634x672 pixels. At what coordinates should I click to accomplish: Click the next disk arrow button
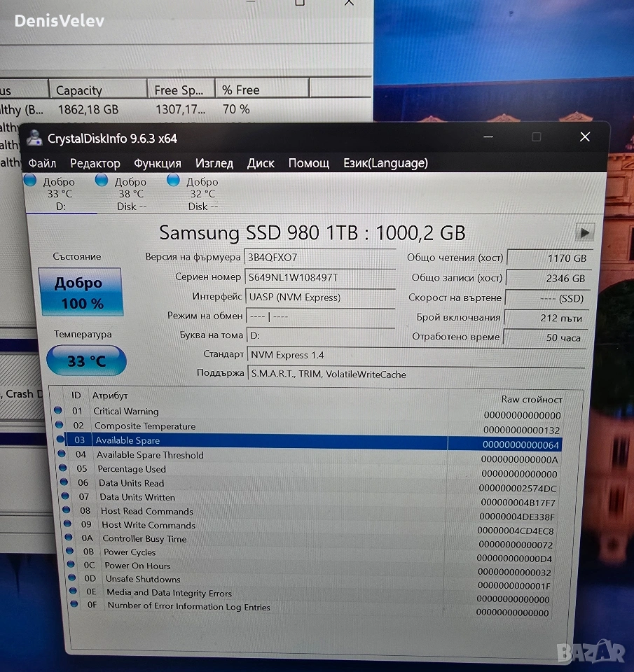584,232
